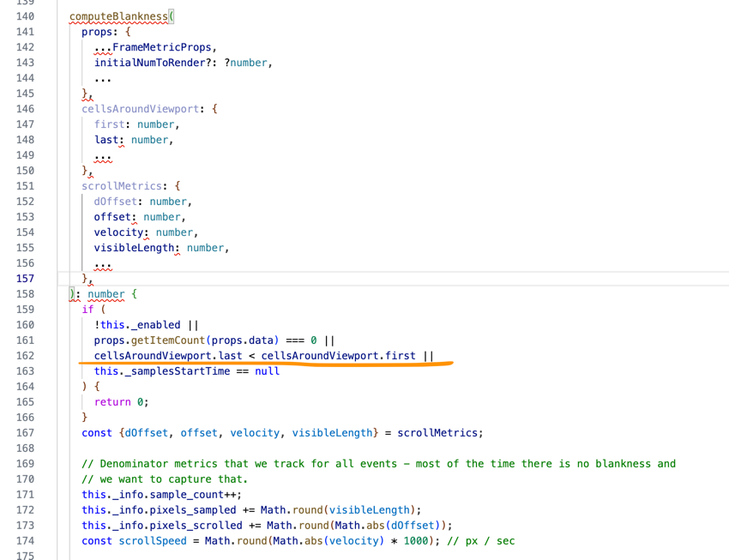Click this._enabled on line 160
This screenshot has width=729, height=560.
click(x=140, y=325)
